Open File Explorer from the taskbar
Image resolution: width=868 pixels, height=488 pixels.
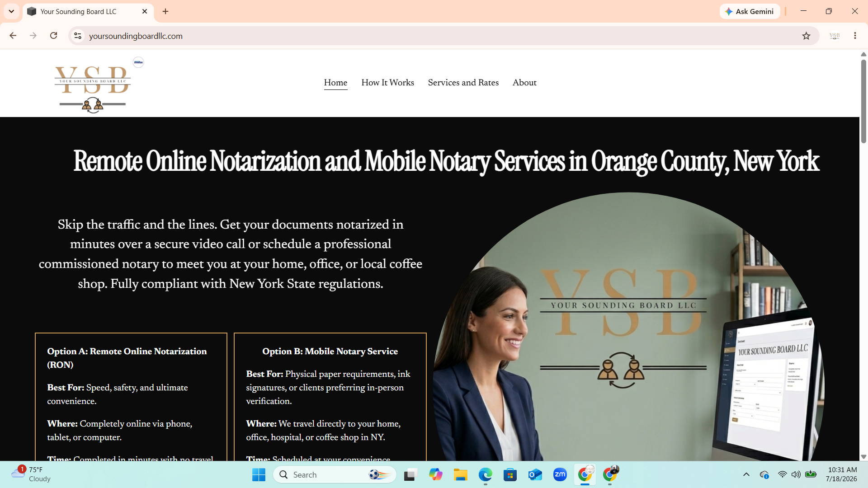pyautogui.click(x=460, y=475)
